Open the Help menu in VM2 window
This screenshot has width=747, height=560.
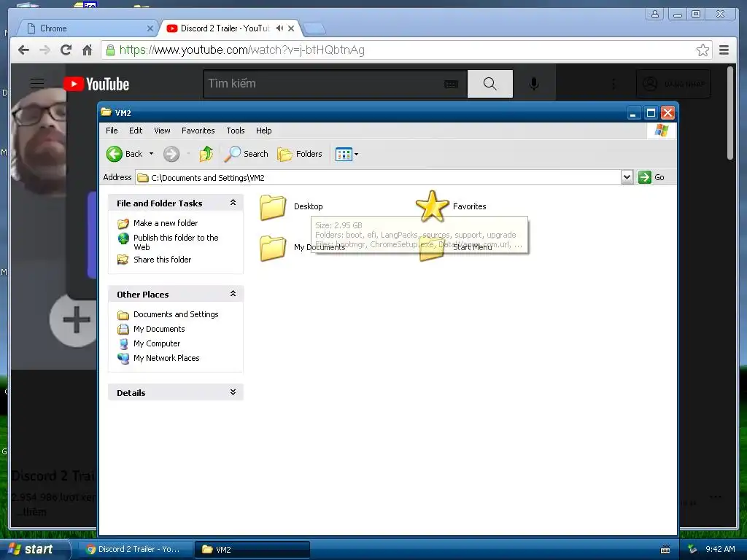263,131
